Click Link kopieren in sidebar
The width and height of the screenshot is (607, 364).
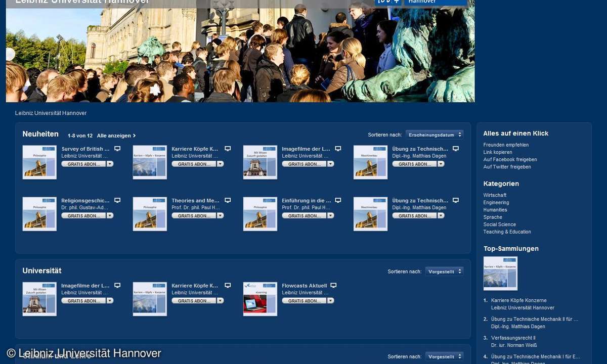[498, 152]
